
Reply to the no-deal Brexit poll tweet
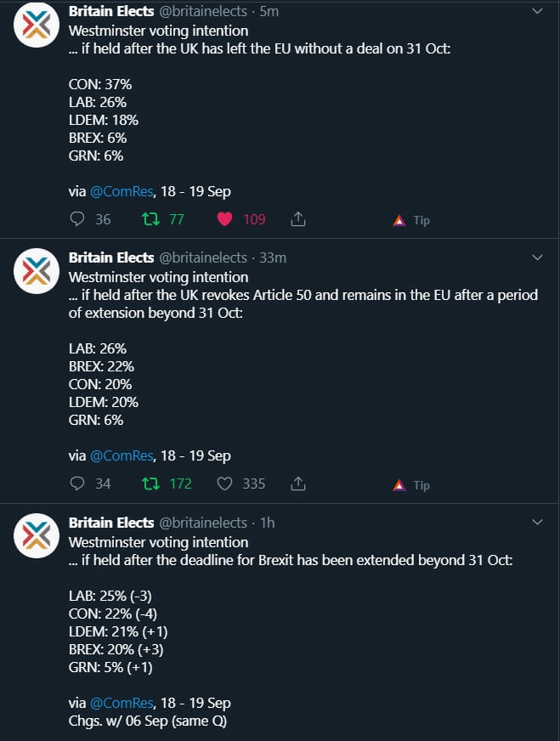click(x=77, y=219)
